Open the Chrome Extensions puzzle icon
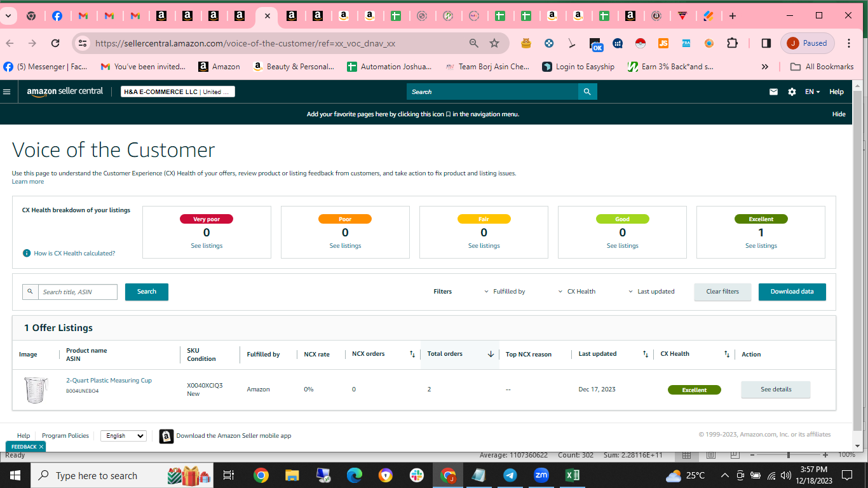 [732, 43]
